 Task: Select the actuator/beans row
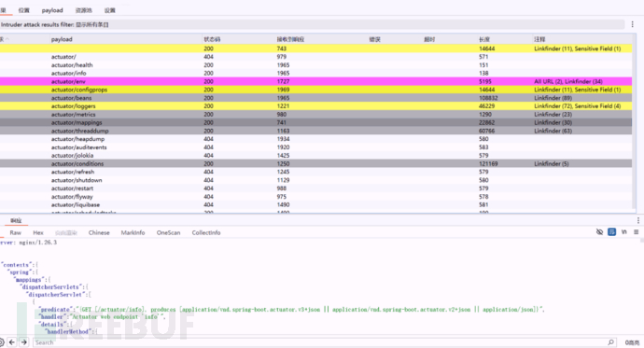(x=315, y=98)
